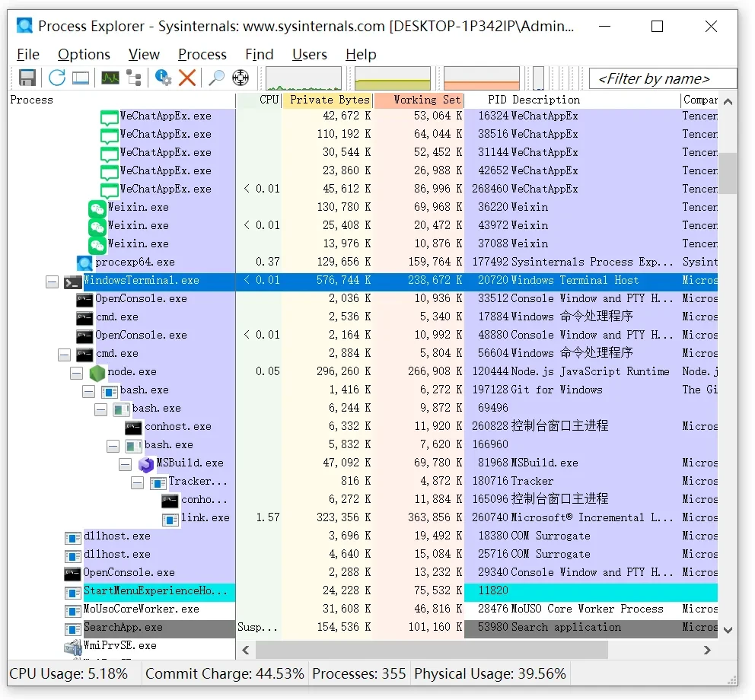Sort by the PID column header
Image resolution: width=755 pixels, height=700 pixels.
coord(486,100)
